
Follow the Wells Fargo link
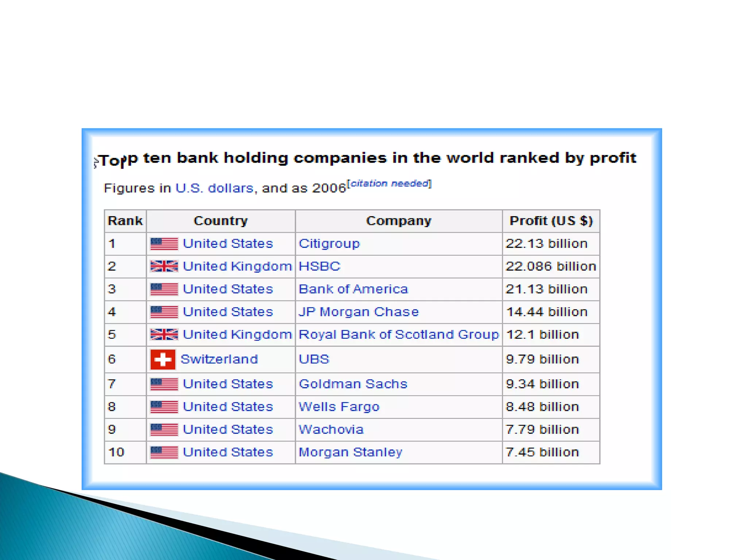(x=339, y=407)
